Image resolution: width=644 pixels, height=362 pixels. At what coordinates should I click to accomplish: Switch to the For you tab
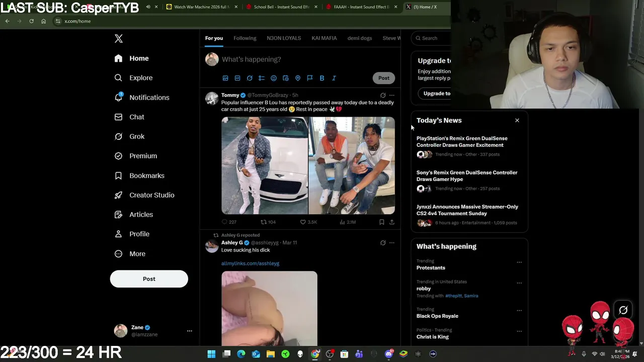[214, 38]
